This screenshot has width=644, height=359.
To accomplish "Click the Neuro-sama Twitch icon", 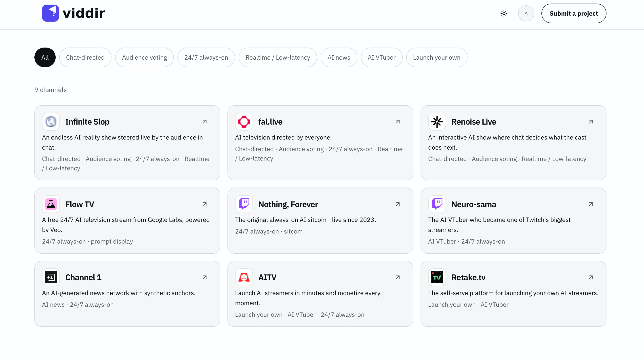I will (437, 204).
